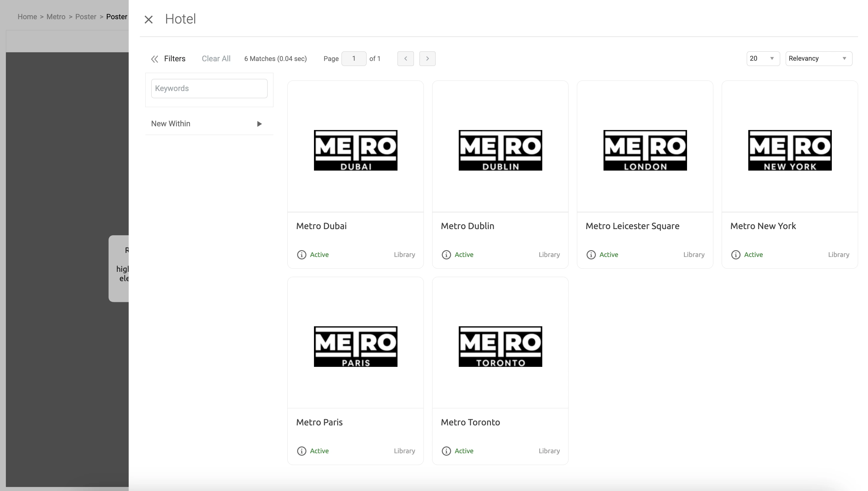Click the Metro Dubai title text

[321, 226]
